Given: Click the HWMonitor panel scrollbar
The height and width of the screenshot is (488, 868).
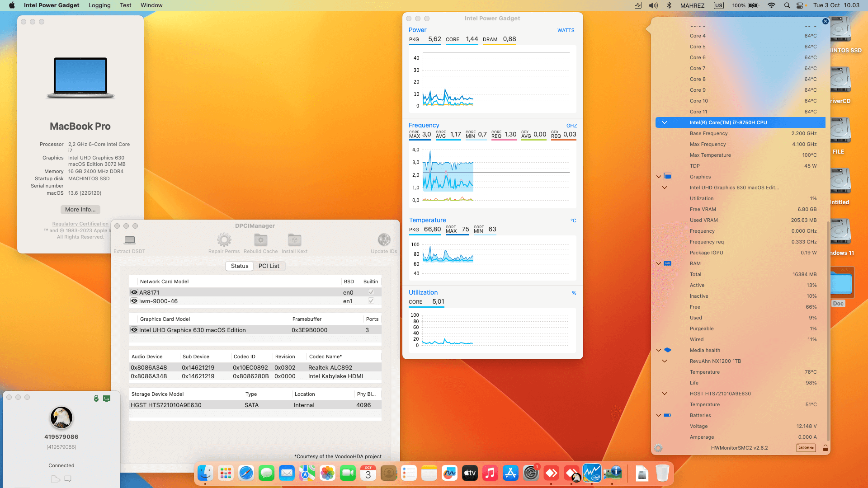Looking at the screenshot, I should (828, 330).
